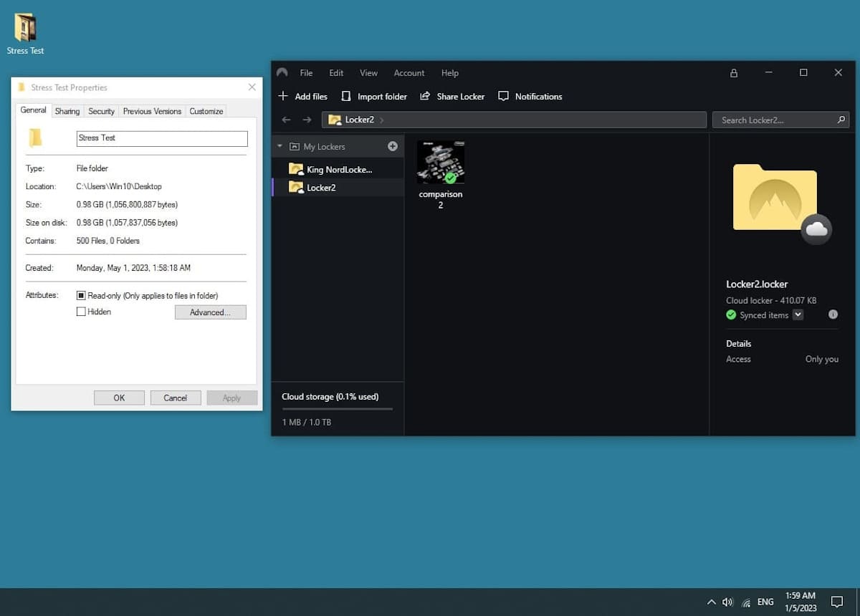Go forward with the right arrow
Screen dimensions: 860x616
[307, 120]
